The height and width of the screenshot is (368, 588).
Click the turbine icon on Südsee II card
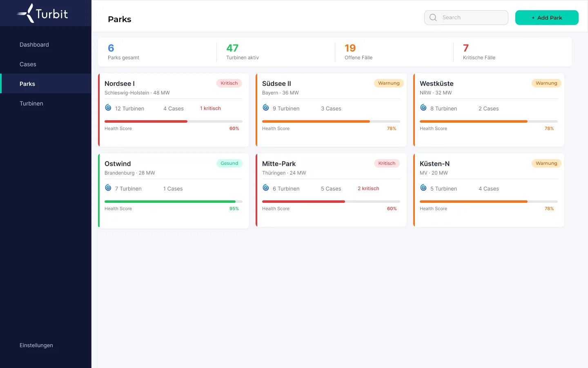click(266, 108)
